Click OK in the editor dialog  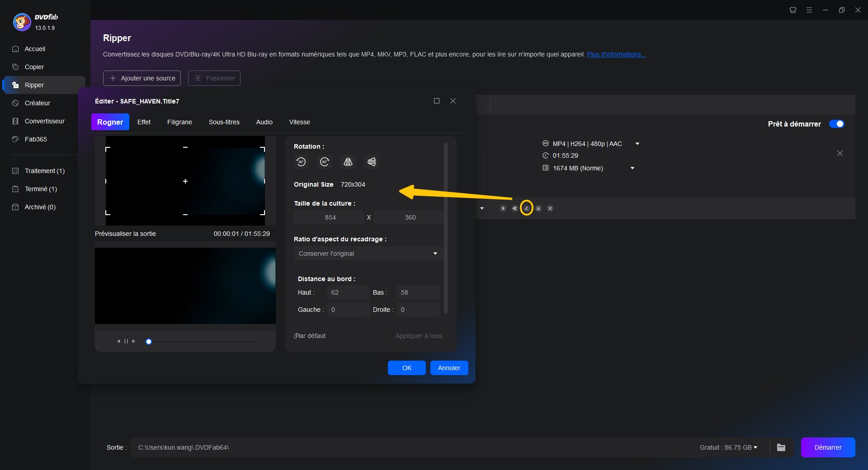click(x=407, y=368)
